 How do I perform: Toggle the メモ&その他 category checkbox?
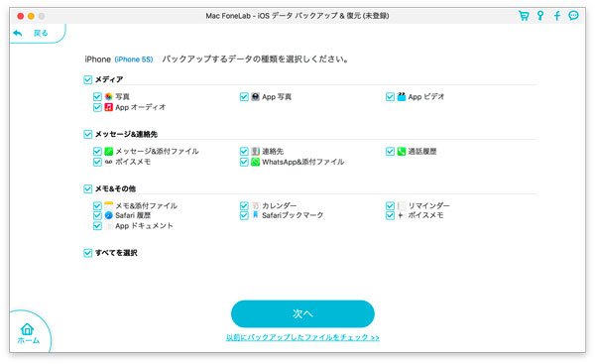click(87, 188)
